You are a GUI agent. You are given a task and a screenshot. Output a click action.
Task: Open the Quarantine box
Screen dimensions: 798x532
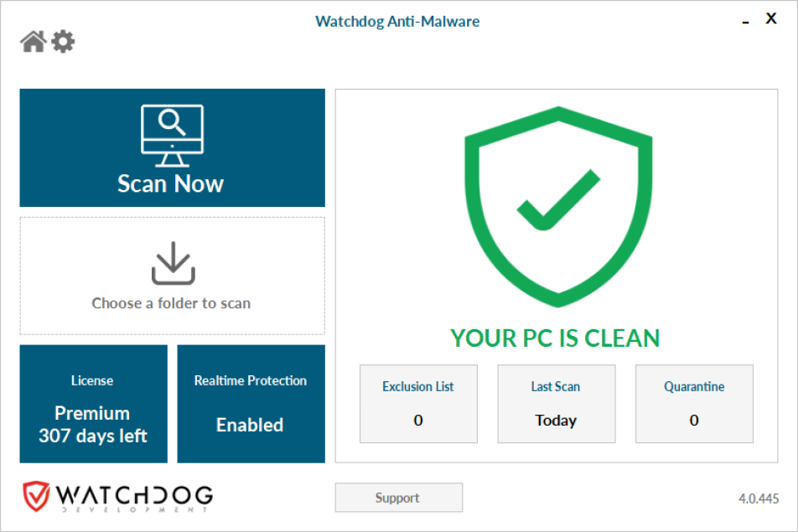click(x=694, y=404)
